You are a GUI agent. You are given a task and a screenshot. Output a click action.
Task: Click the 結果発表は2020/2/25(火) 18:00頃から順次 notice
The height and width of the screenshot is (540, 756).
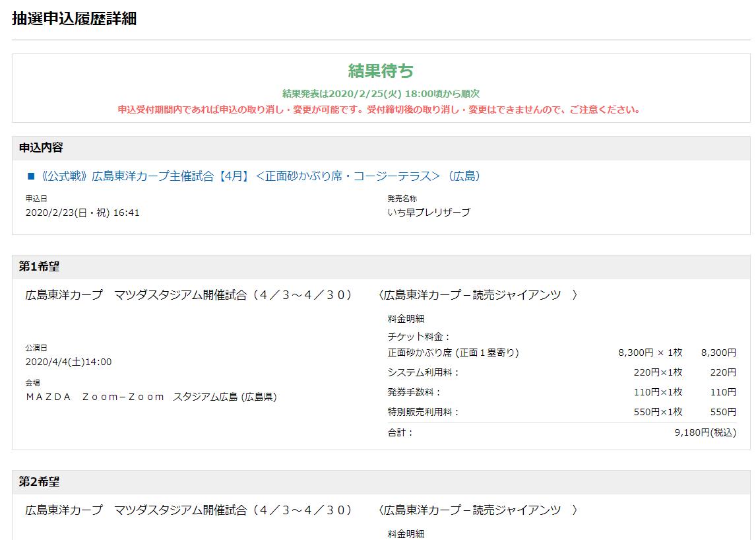pyautogui.click(x=381, y=94)
